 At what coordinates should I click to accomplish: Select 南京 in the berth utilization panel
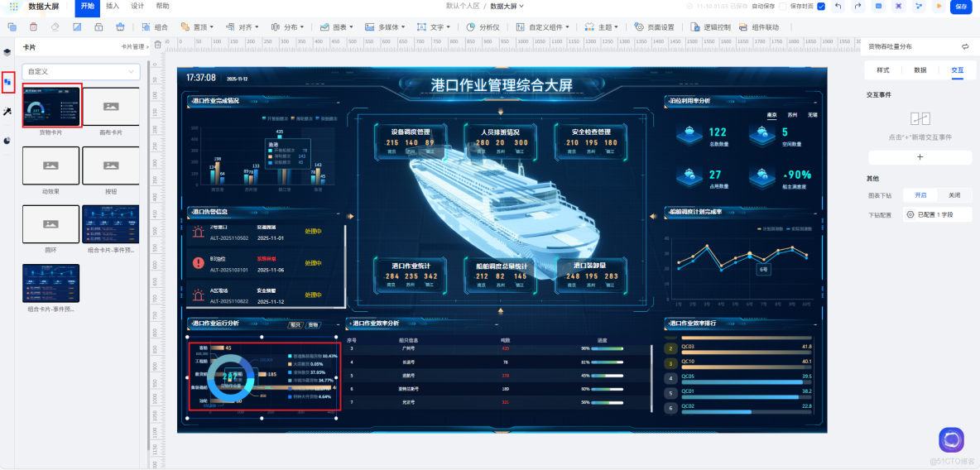click(x=772, y=115)
